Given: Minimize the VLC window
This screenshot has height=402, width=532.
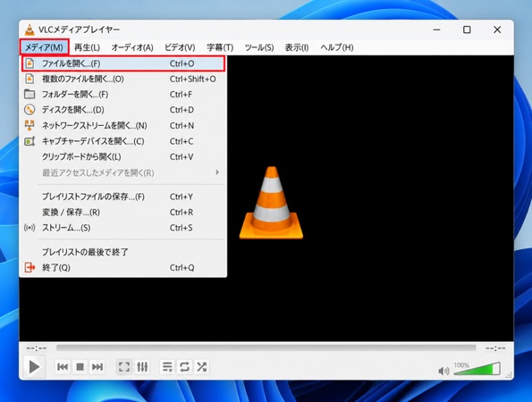Looking at the screenshot, I should pyautogui.click(x=437, y=29).
